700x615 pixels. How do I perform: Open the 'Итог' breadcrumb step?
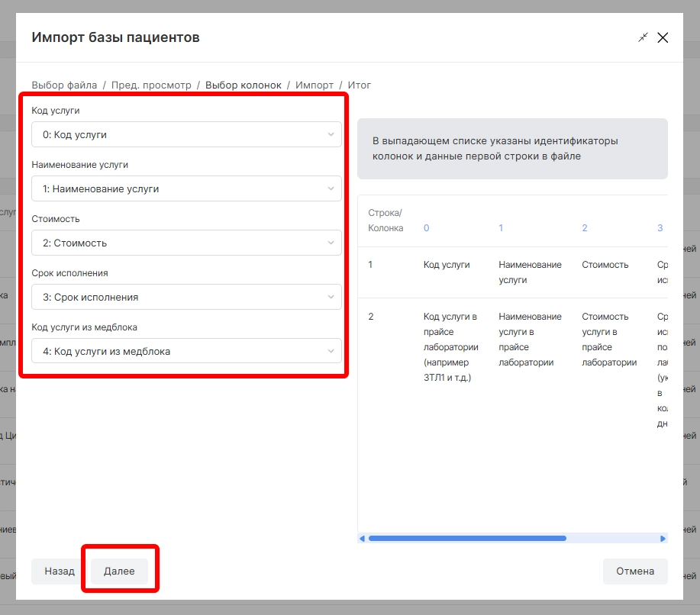(360, 85)
